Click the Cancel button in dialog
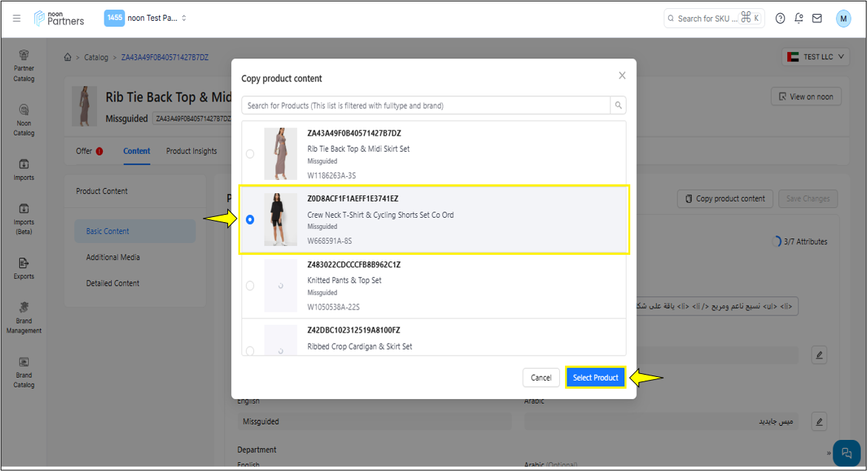The width and height of the screenshot is (868, 471). (541, 378)
